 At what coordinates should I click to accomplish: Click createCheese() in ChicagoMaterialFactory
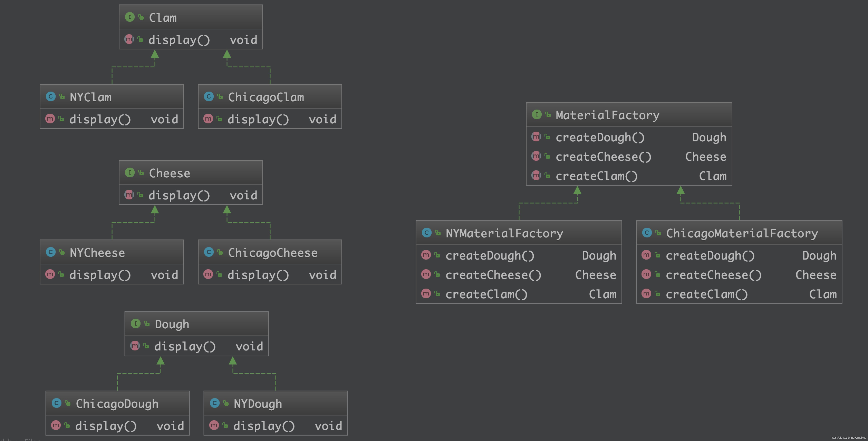714,275
